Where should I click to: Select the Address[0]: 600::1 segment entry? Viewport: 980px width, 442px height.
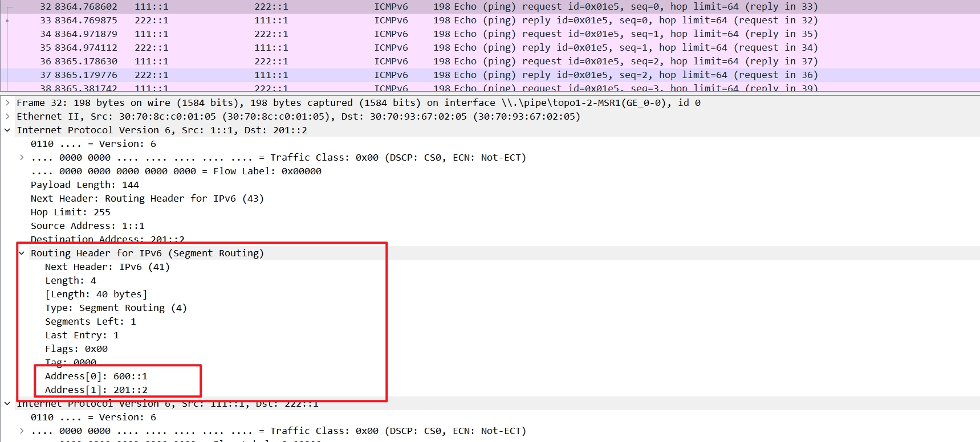96,376
